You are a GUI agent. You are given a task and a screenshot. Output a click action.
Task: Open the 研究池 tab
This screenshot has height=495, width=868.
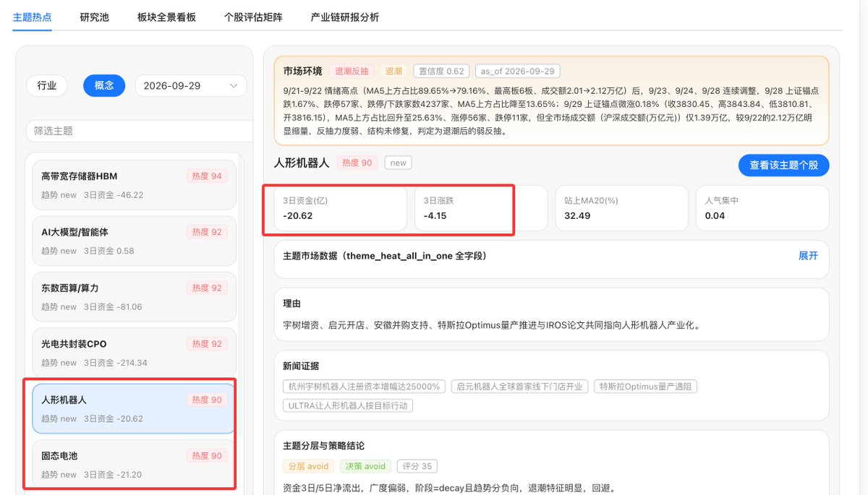(94, 17)
